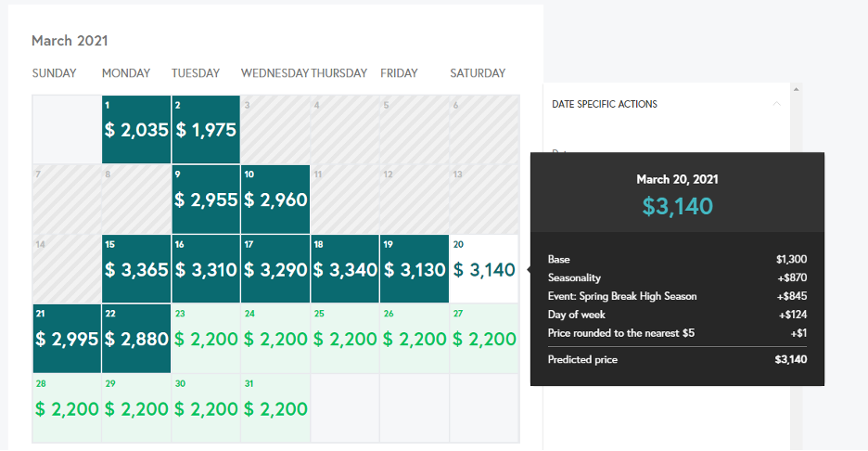The height and width of the screenshot is (451, 868).
Task: Select March 21 priced $2,995
Action: [67, 339]
